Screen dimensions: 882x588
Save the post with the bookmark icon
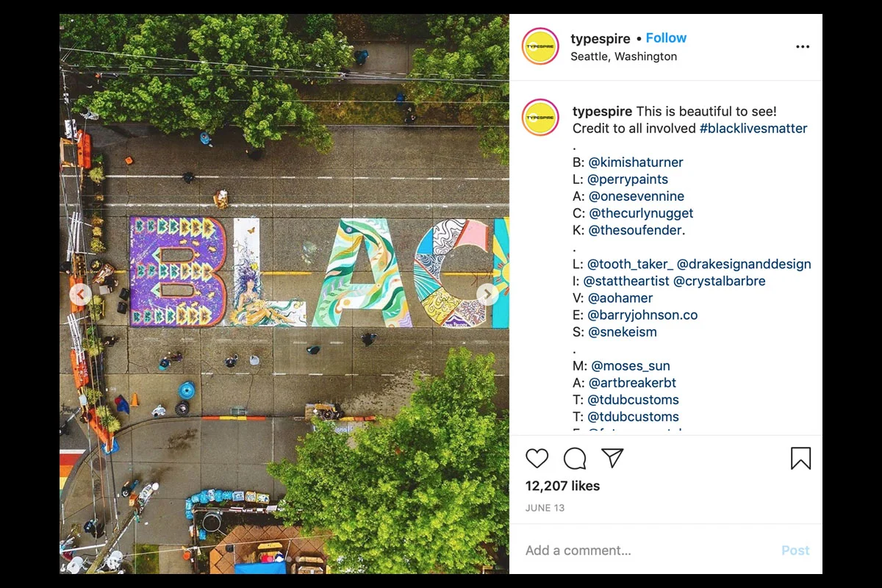(801, 459)
